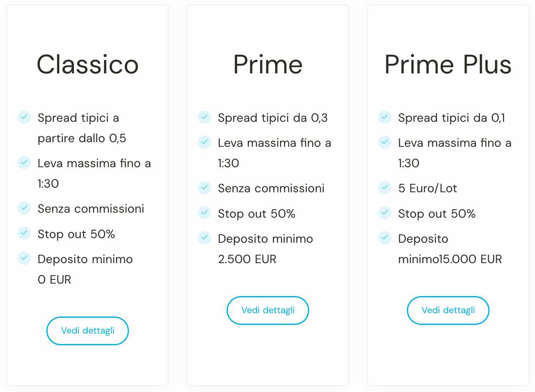Click Prime's Senza commissioni text

pyautogui.click(x=271, y=188)
